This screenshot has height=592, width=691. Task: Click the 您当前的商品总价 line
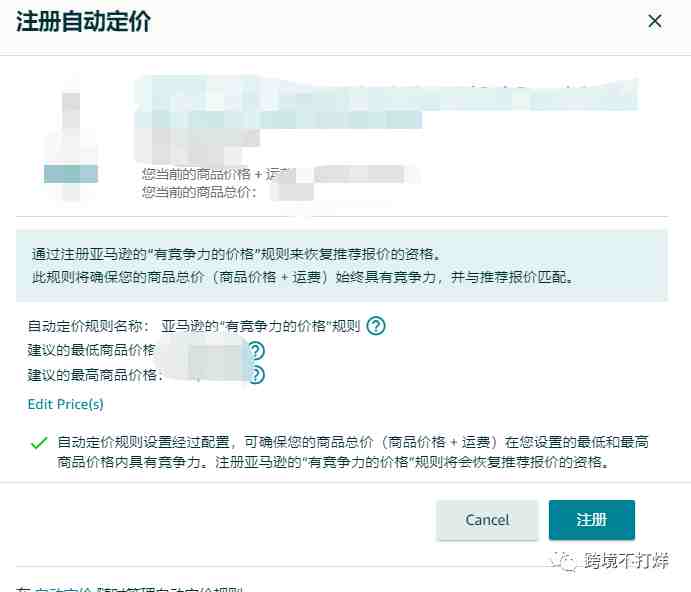coord(199,192)
